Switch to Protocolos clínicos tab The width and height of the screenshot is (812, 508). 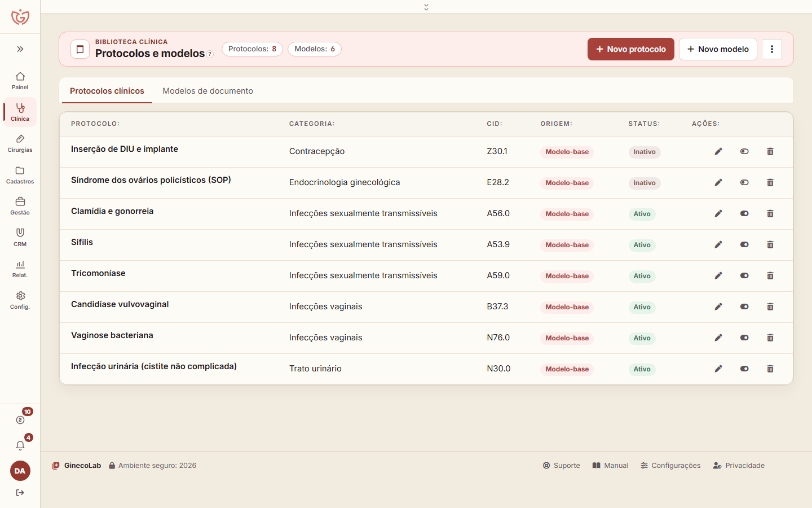pyautogui.click(x=107, y=91)
